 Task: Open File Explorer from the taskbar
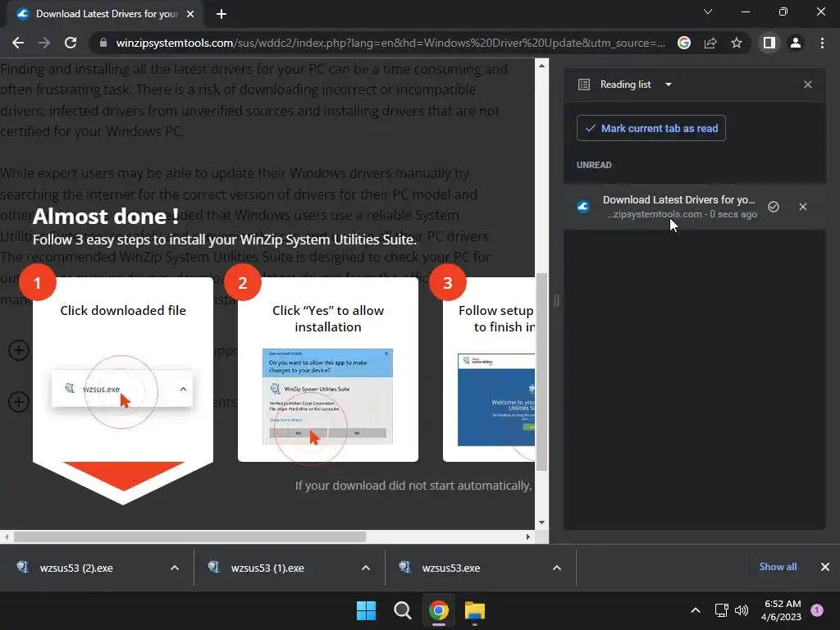(475, 610)
